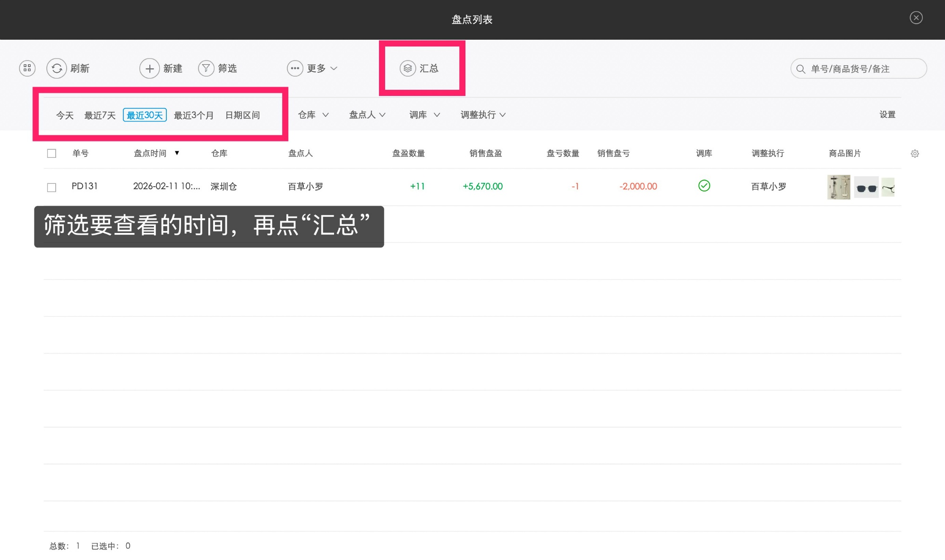Click the 汇总 layers summary icon

coord(407,69)
